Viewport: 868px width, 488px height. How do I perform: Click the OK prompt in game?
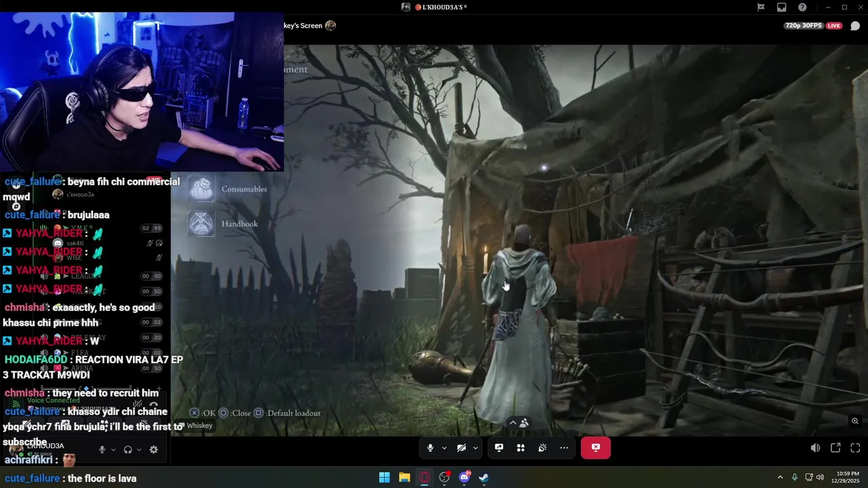[x=203, y=413]
